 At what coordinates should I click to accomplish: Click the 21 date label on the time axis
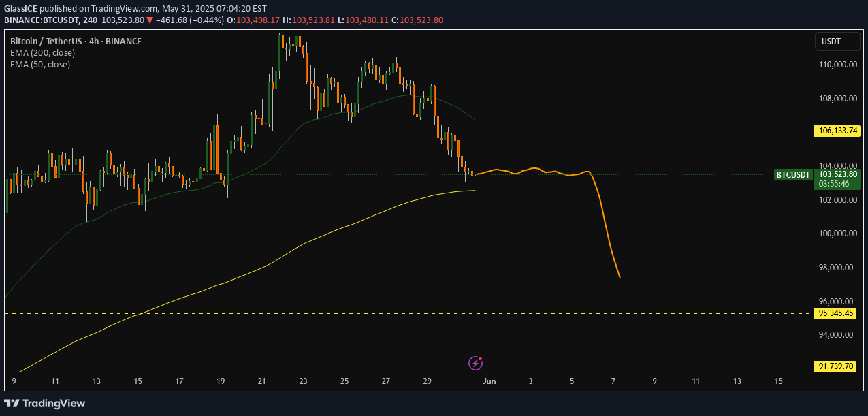click(262, 381)
